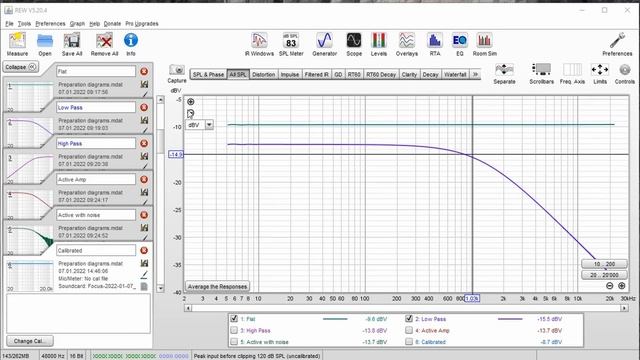Screen dimensions: 640x360
Task: Click the Flat measurement name field
Action: click(96, 71)
